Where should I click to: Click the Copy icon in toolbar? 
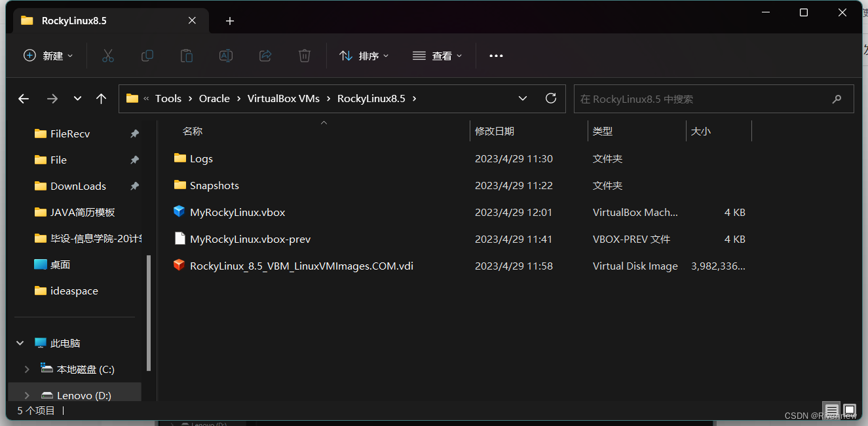147,56
